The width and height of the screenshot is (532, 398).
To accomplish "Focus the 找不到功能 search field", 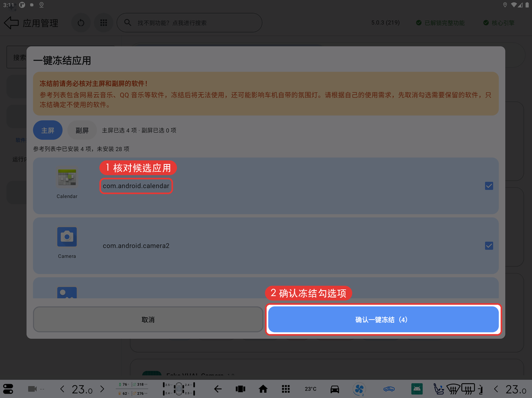I will 189,23.
